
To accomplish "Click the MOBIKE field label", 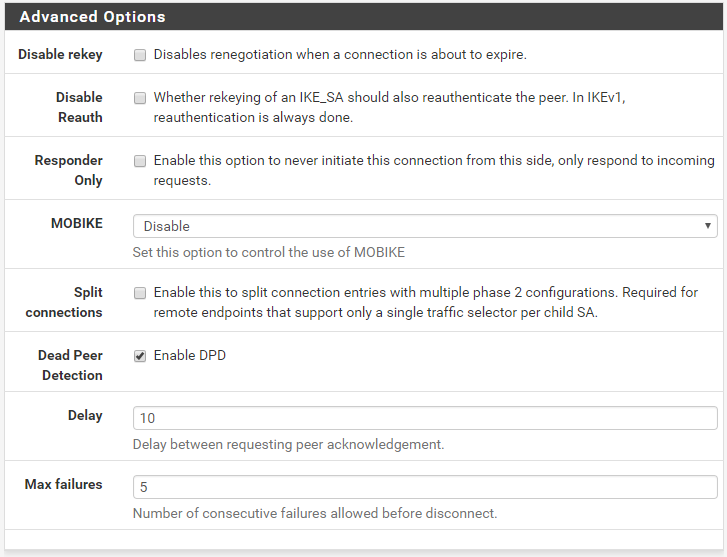I will click(x=77, y=224).
